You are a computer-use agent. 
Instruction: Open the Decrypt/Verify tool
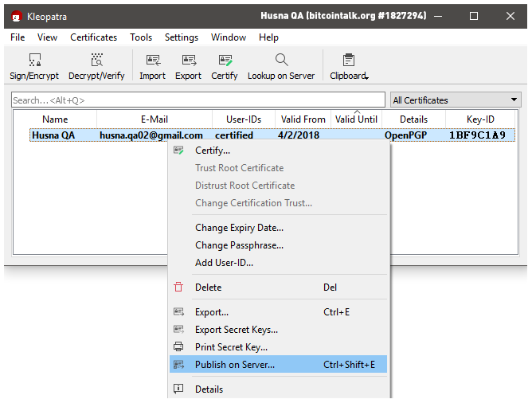click(96, 66)
